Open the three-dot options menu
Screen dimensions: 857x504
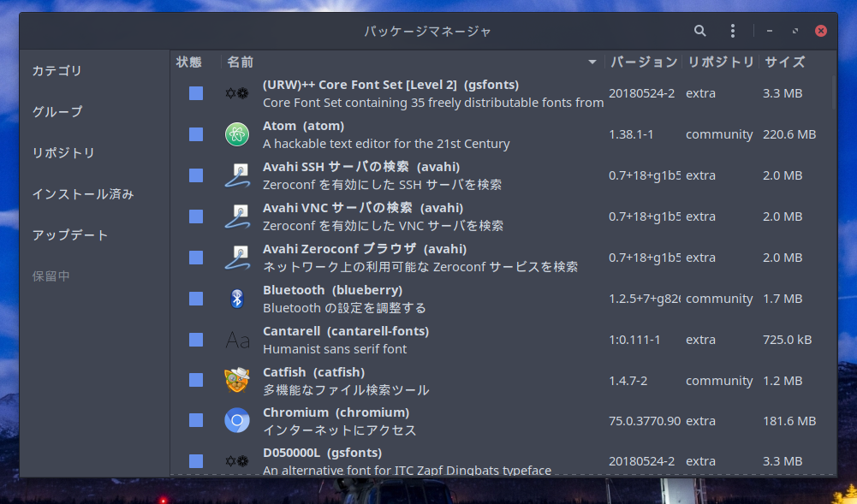pos(732,31)
